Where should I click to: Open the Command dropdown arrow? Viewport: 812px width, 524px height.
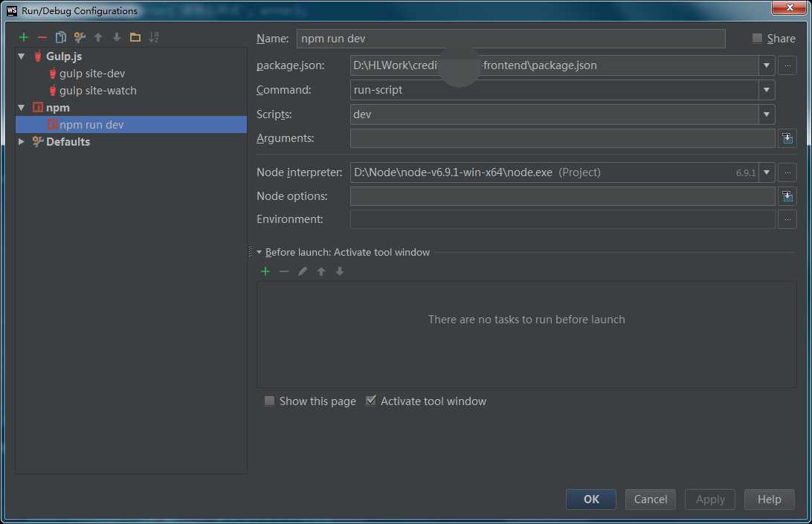767,90
